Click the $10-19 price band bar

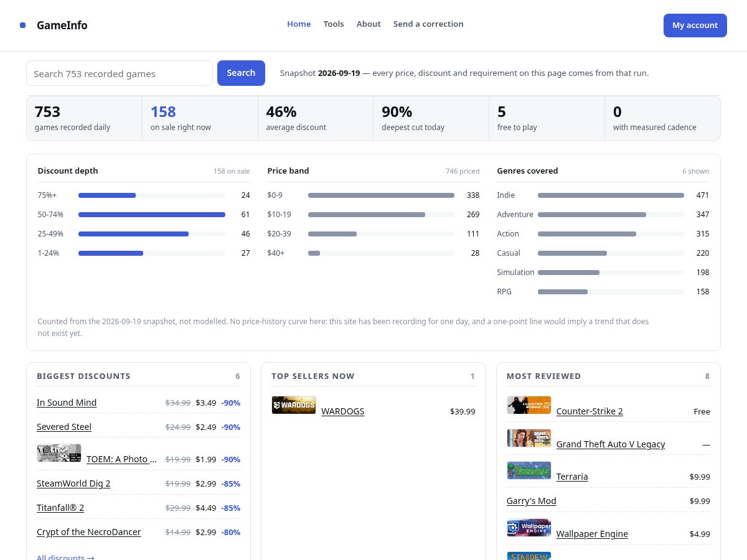pyautogui.click(x=381, y=215)
